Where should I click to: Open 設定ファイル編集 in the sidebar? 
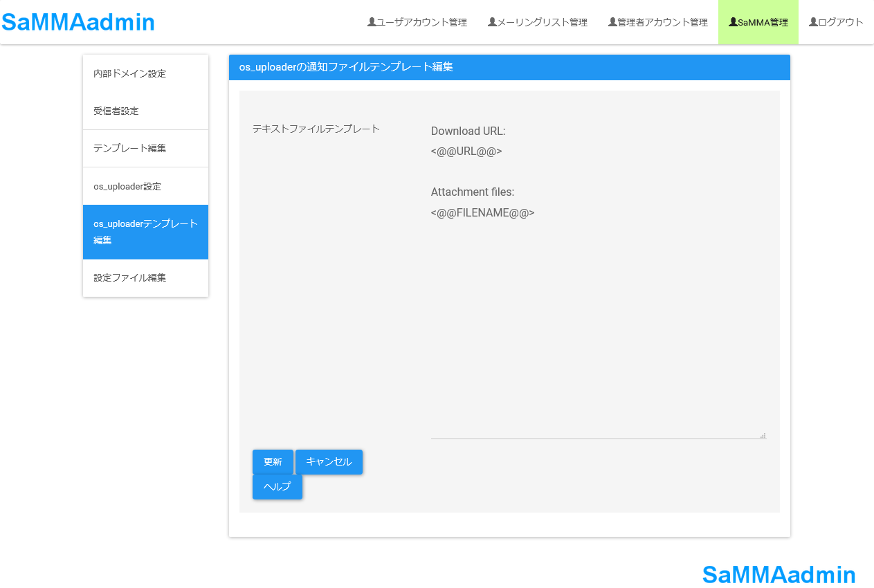point(145,278)
